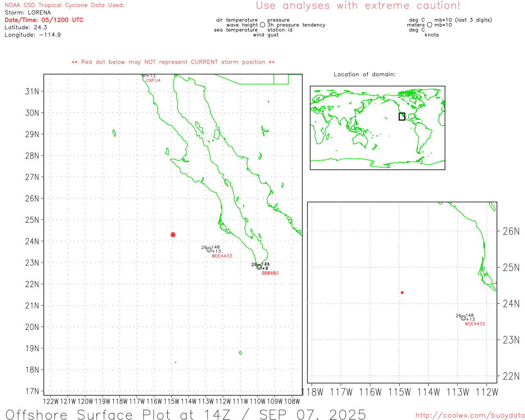
Task: Click the 17N latitude label on main map
Action: click(32, 391)
